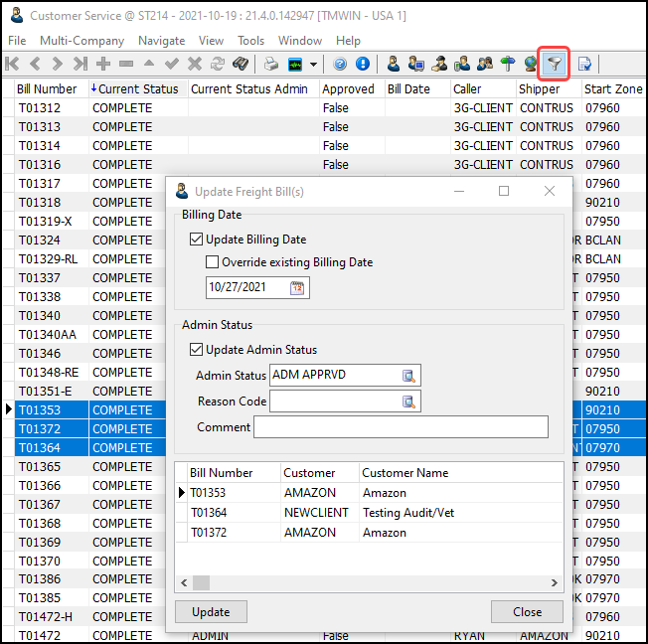Open the Navigate menu
The image size is (648, 644).
[x=161, y=41]
